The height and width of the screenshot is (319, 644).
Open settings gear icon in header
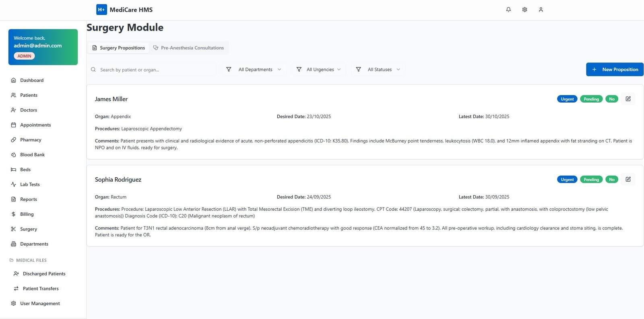(524, 10)
